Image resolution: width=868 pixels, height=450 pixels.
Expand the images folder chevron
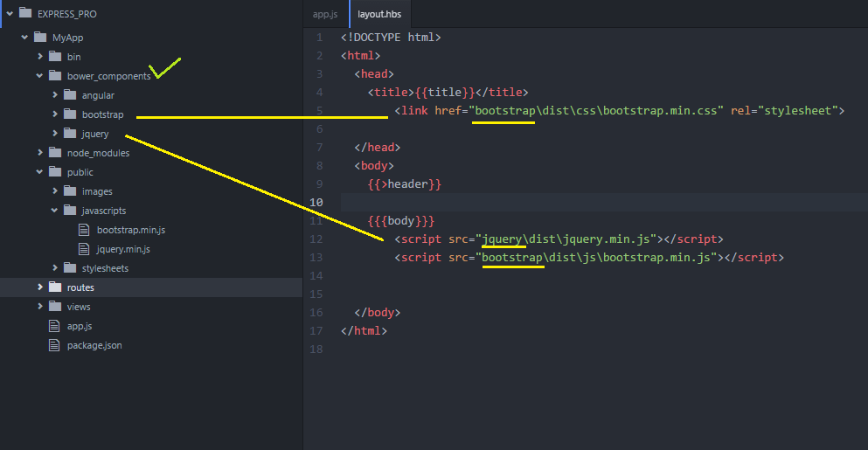(55, 191)
